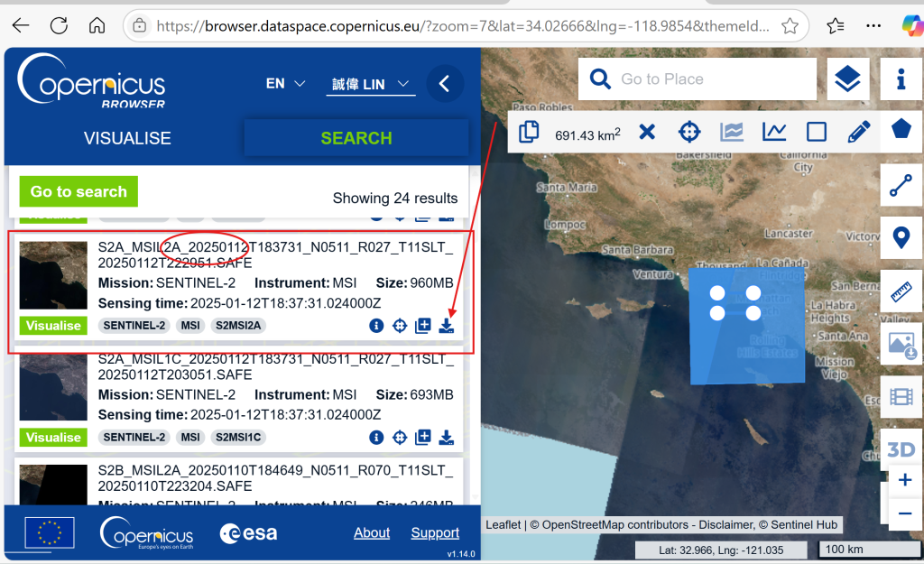Screen dimensions: 924x564
Task: Zoom map to the S2MSI1C product
Action: coord(400,438)
